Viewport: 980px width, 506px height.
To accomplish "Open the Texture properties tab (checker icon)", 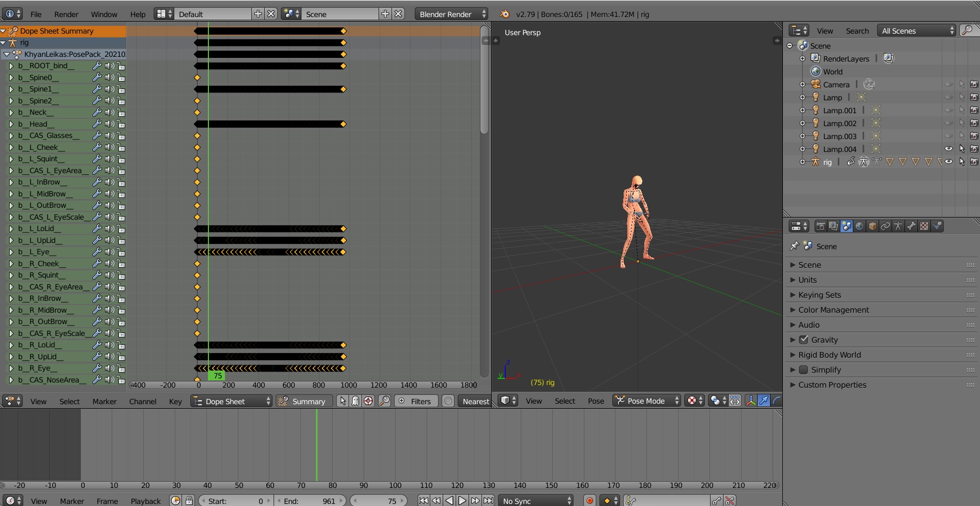I will 924,226.
